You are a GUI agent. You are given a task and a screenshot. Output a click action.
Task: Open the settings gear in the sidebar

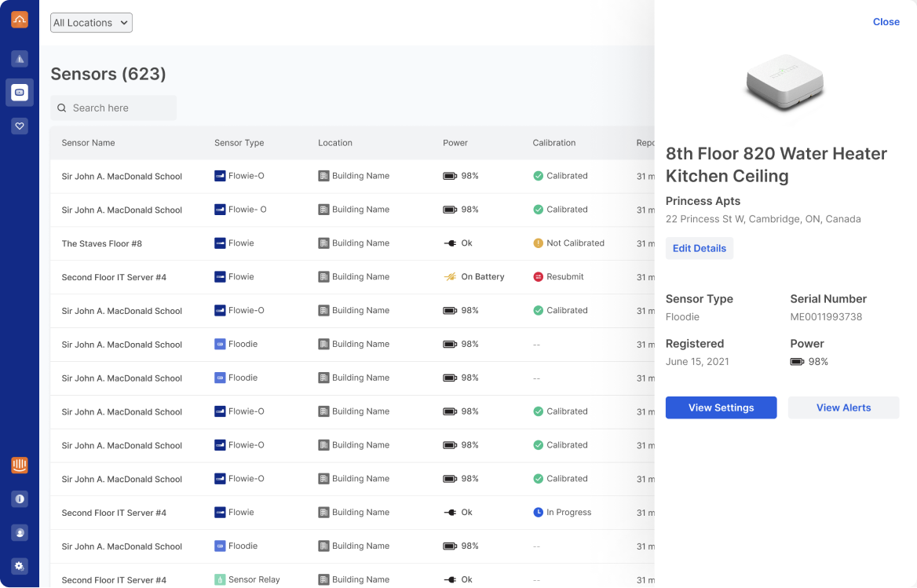point(20,566)
